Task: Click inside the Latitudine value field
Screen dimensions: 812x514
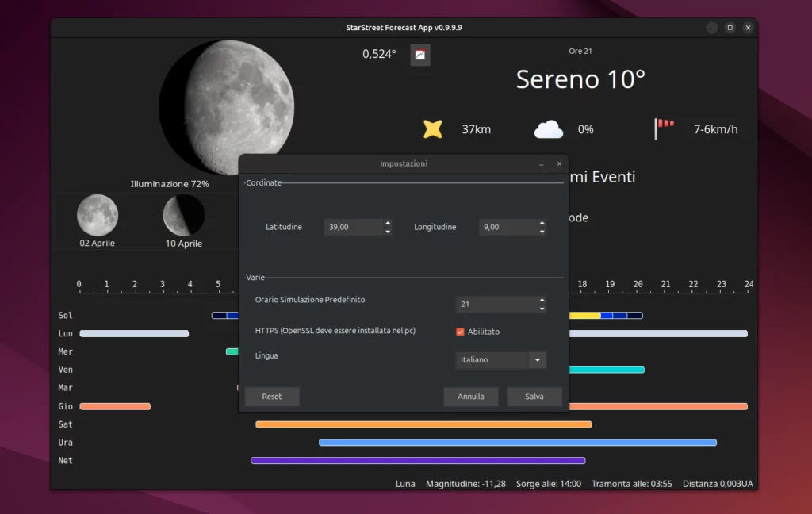Action: 353,227
